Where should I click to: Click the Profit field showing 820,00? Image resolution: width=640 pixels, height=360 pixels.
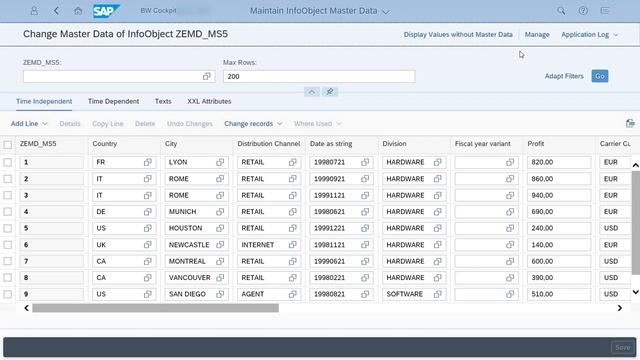(x=559, y=162)
